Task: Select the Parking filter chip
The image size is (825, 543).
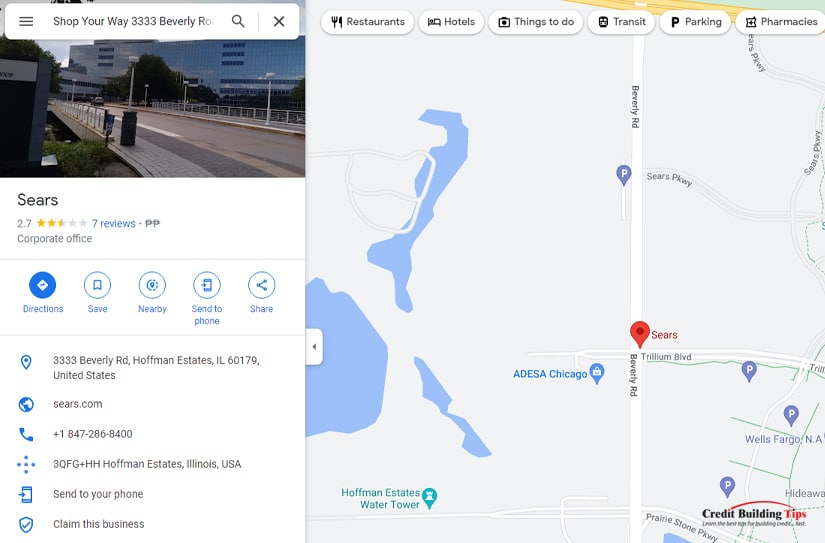Action: 695,22
